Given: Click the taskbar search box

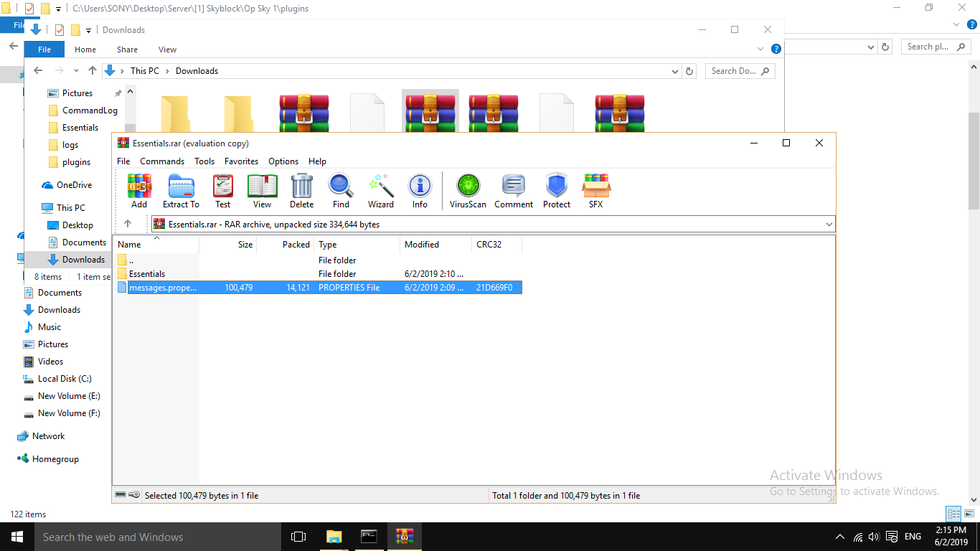Looking at the screenshot, I should 157,537.
